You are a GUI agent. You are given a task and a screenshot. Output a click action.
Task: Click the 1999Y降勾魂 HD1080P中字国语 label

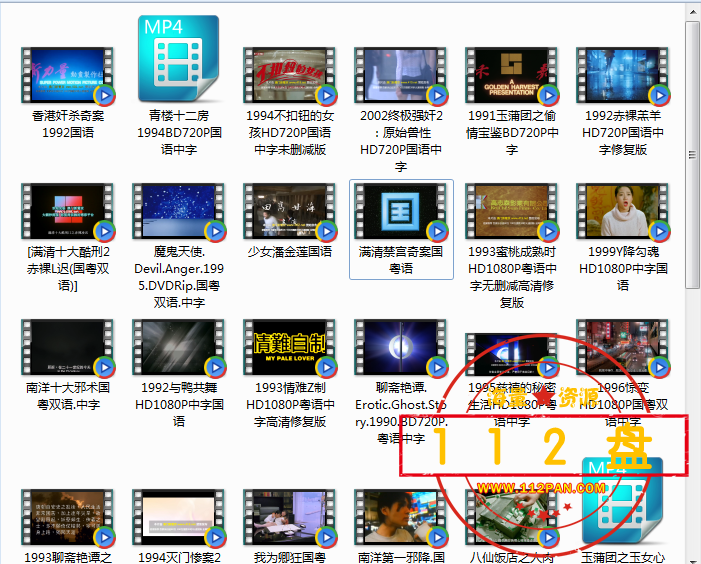(x=623, y=268)
